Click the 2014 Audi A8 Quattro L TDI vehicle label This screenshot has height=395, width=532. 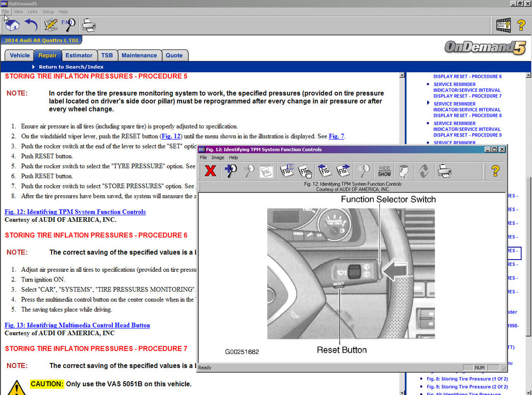[x=41, y=40]
